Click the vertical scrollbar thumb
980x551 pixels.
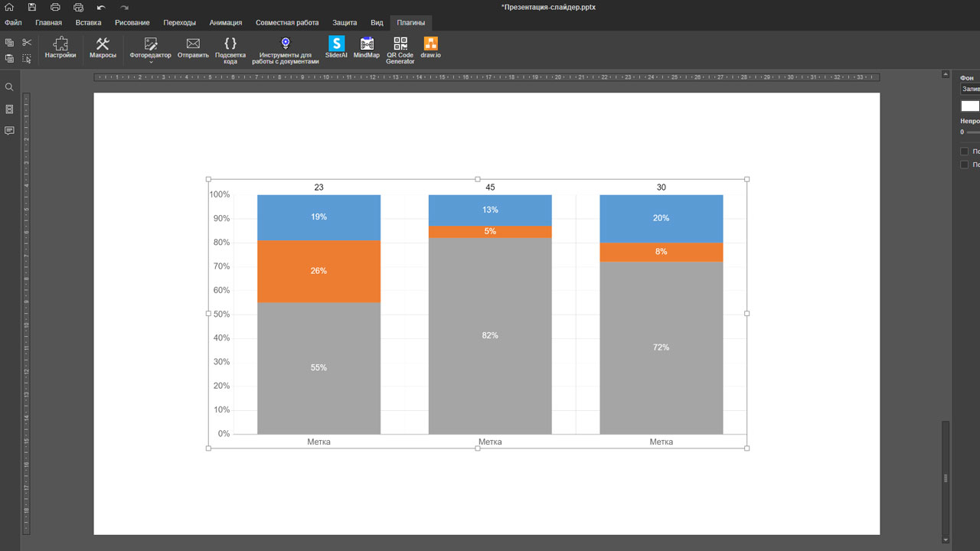tap(946, 478)
